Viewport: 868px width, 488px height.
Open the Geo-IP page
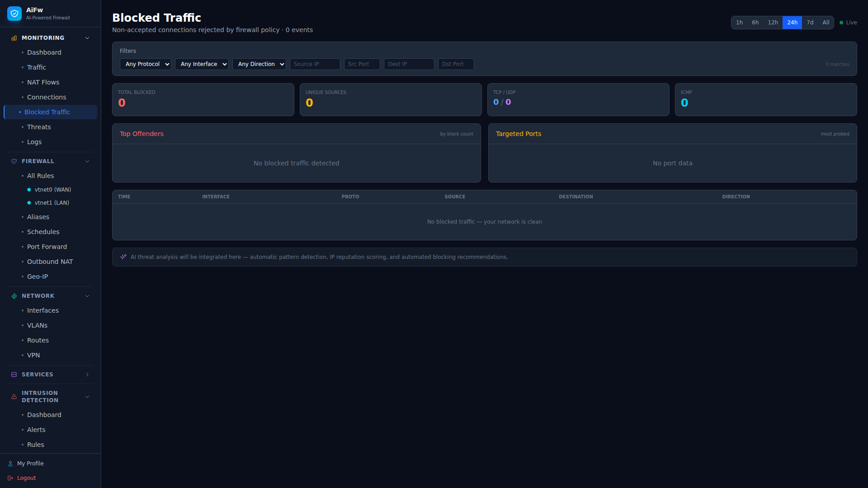tap(50, 277)
